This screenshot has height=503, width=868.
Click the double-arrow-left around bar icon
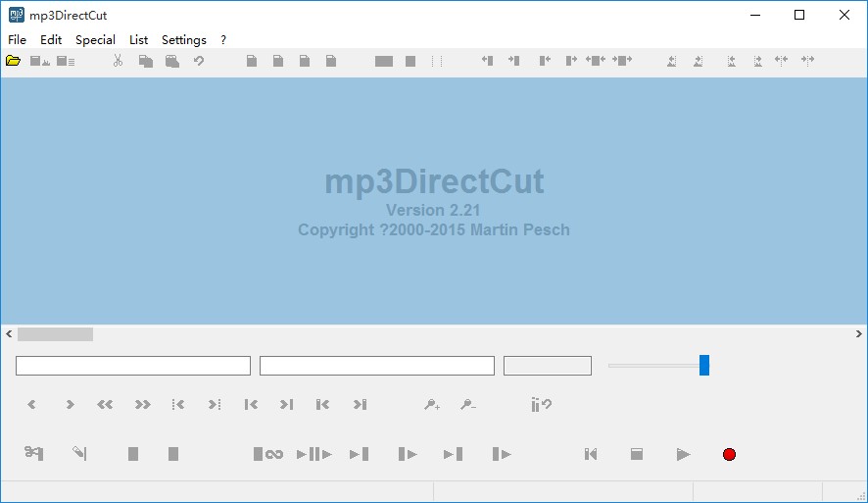click(596, 61)
